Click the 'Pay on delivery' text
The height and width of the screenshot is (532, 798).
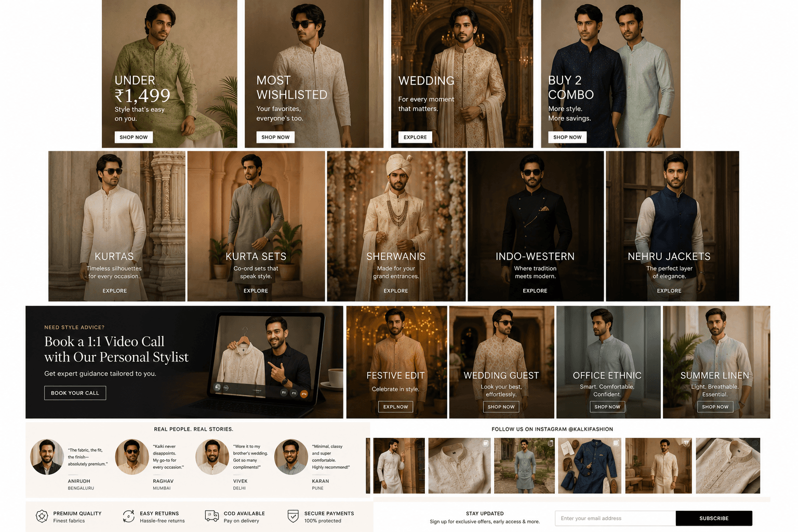[242, 521]
